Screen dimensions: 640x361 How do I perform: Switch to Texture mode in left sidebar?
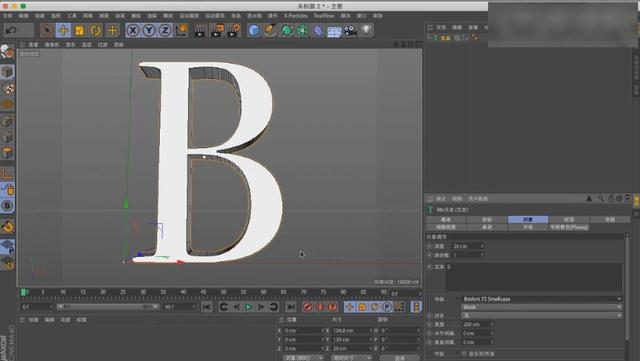point(7,88)
